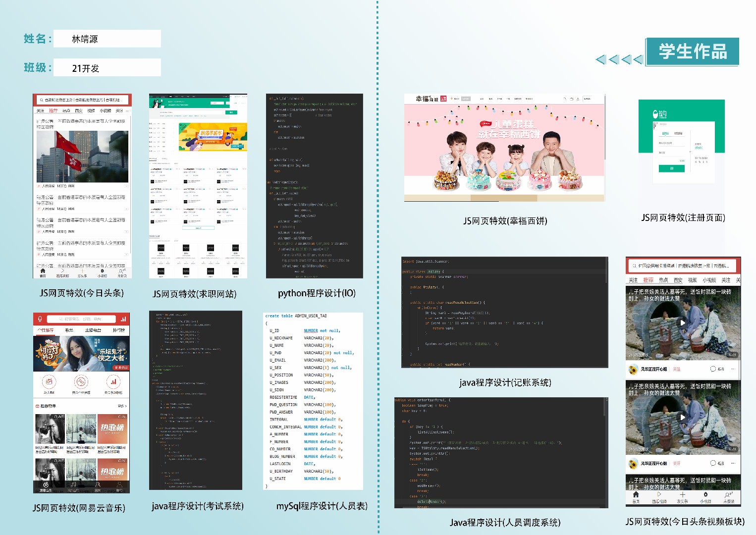The image size is (756, 535).
Task: Click the 学生作品 banner button
Action: tap(693, 52)
